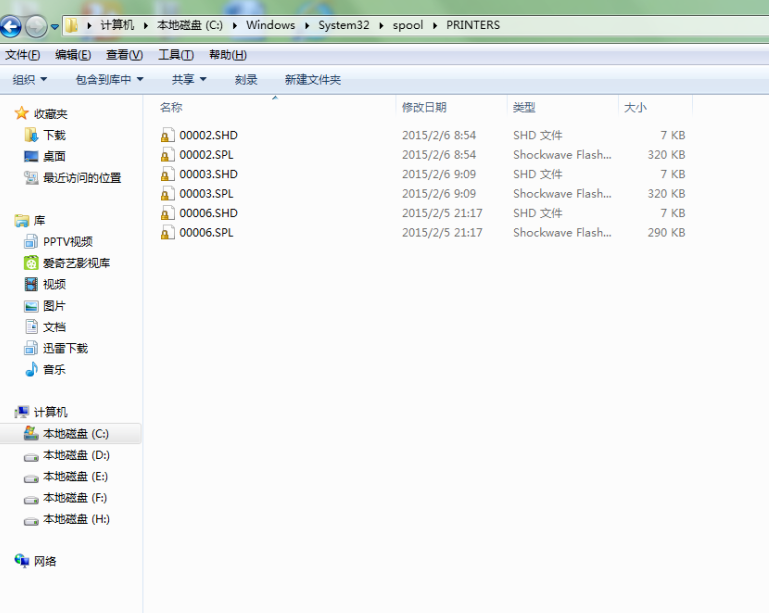Expand the 共享 dropdown
This screenshot has width=769, height=613.
pyautogui.click(x=189, y=79)
